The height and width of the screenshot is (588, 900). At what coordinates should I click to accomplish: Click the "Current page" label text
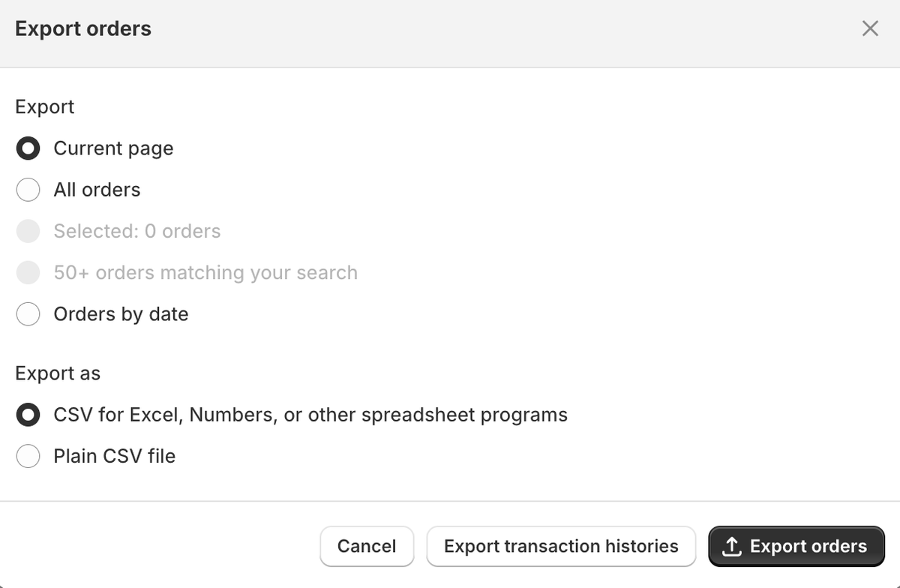[x=113, y=148]
